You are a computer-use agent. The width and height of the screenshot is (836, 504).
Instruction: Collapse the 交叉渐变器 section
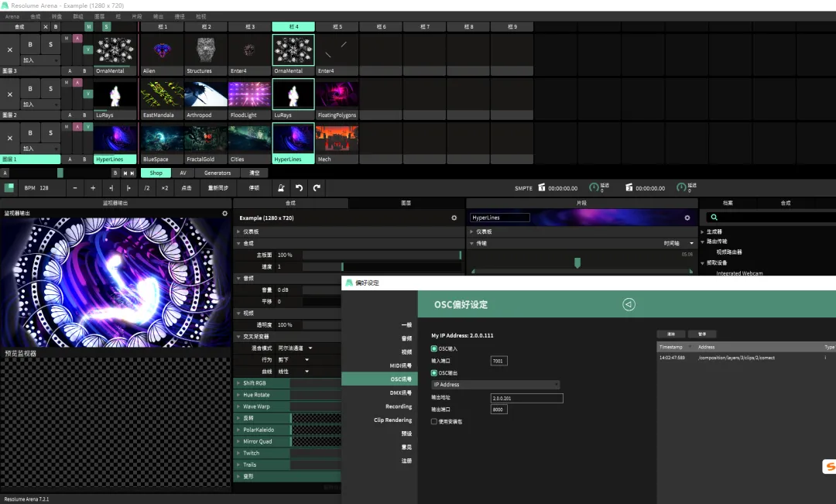[238, 337]
